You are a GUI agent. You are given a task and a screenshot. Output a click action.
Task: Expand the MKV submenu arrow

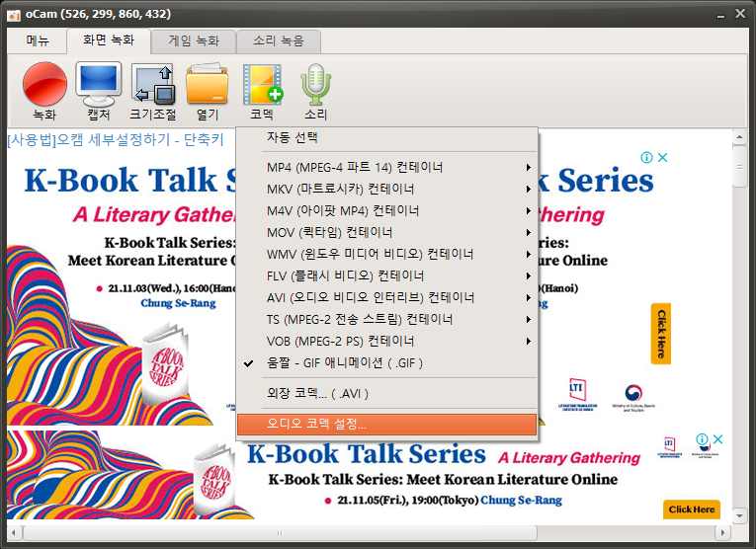coord(529,189)
